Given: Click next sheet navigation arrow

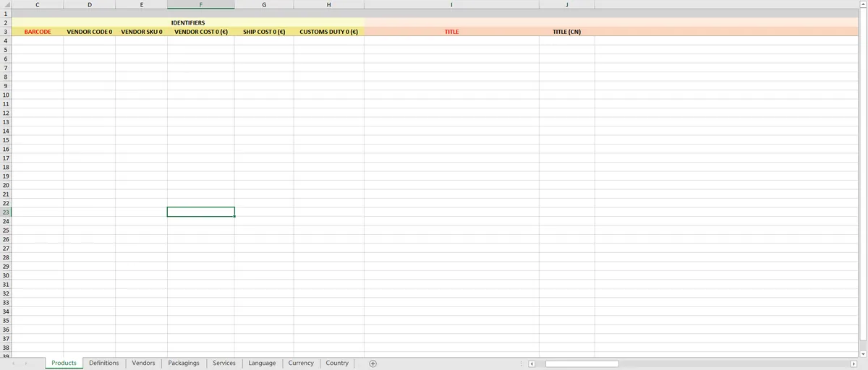Looking at the screenshot, I should point(26,363).
